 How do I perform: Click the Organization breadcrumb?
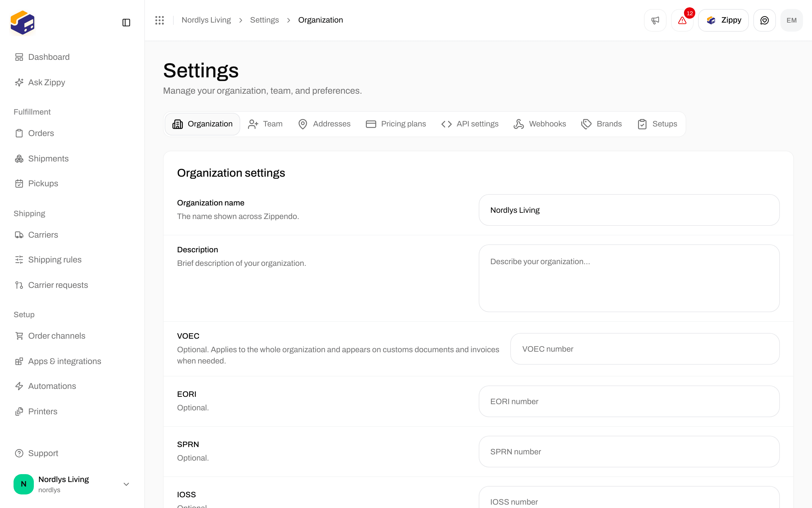click(x=321, y=20)
